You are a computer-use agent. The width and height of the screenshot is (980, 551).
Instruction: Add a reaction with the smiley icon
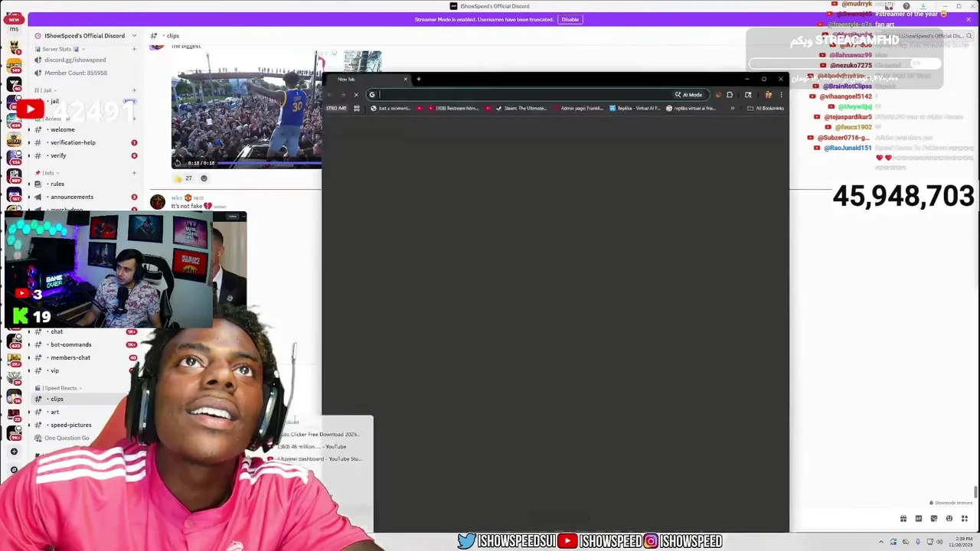click(x=204, y=178)
